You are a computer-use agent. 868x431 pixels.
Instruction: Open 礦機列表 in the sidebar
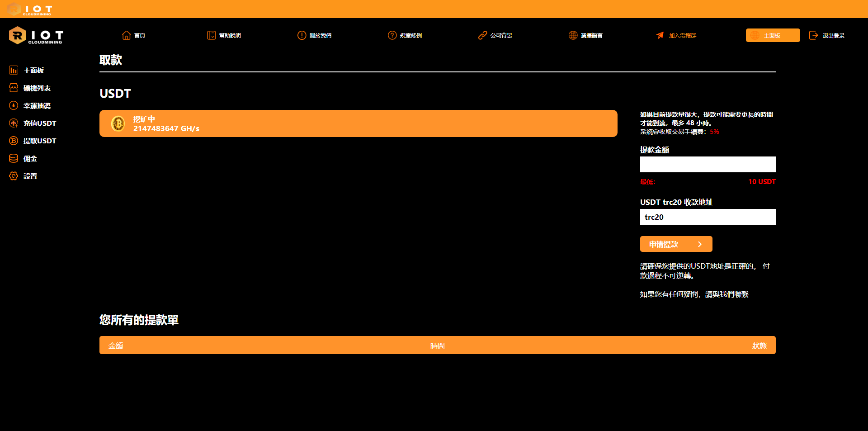[37, 88]
